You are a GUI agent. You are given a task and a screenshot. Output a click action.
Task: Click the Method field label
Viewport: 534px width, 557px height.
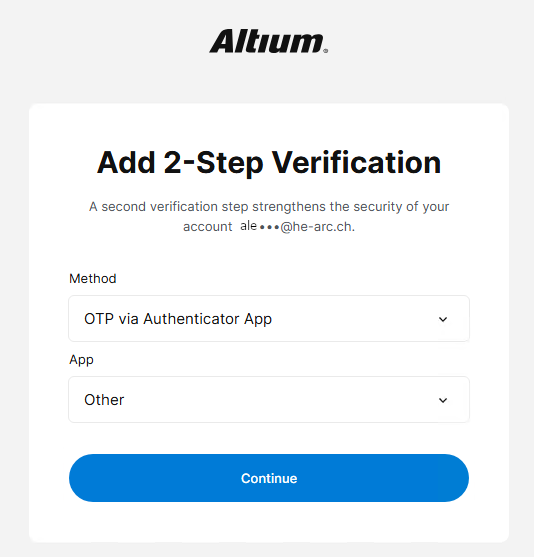[93, 278]
